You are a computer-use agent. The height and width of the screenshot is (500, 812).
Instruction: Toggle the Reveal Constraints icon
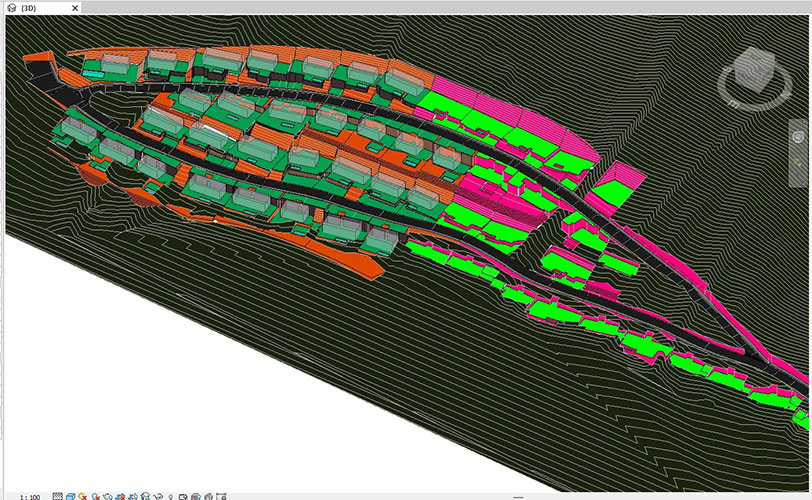221,497
